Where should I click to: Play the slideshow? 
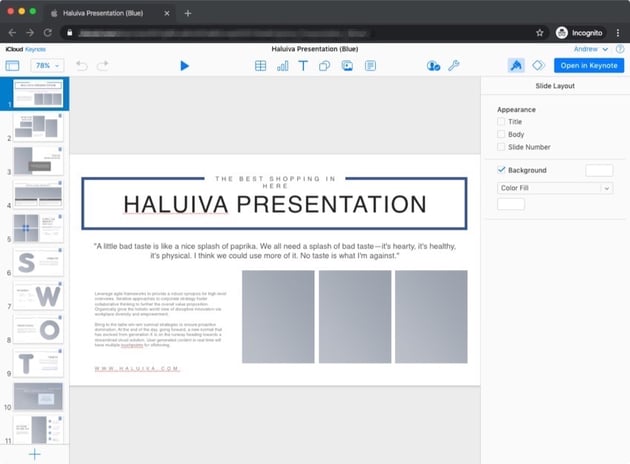coord(184,65)
